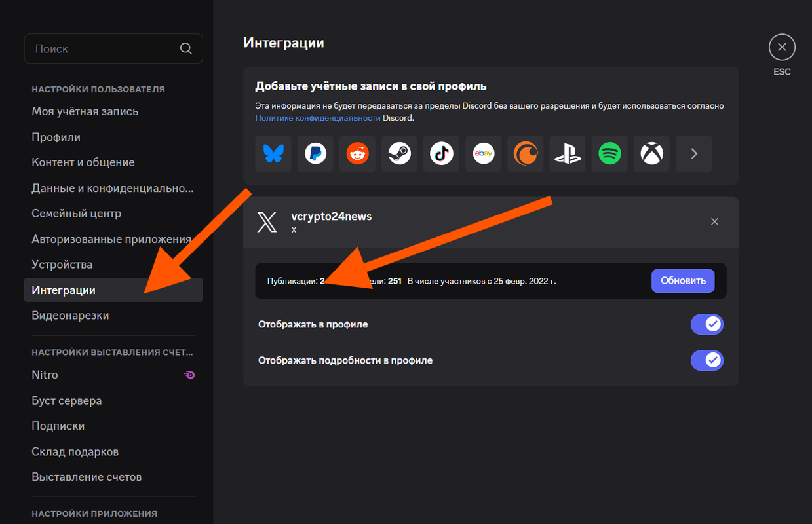The image size is (812, 524).
Task: Click the X logo beside vcrypto24news
Action: point(267,223)
